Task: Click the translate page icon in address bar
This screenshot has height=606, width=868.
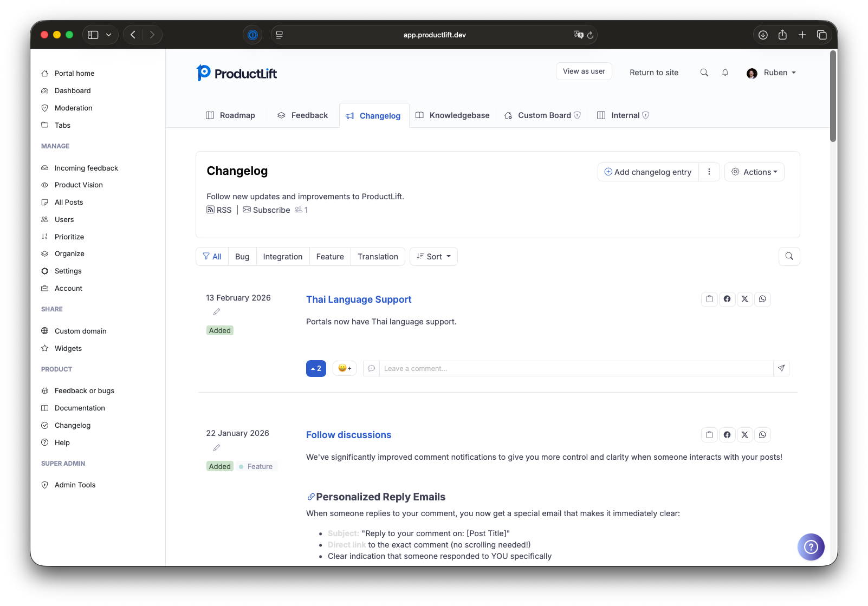Action: (578, 35)
